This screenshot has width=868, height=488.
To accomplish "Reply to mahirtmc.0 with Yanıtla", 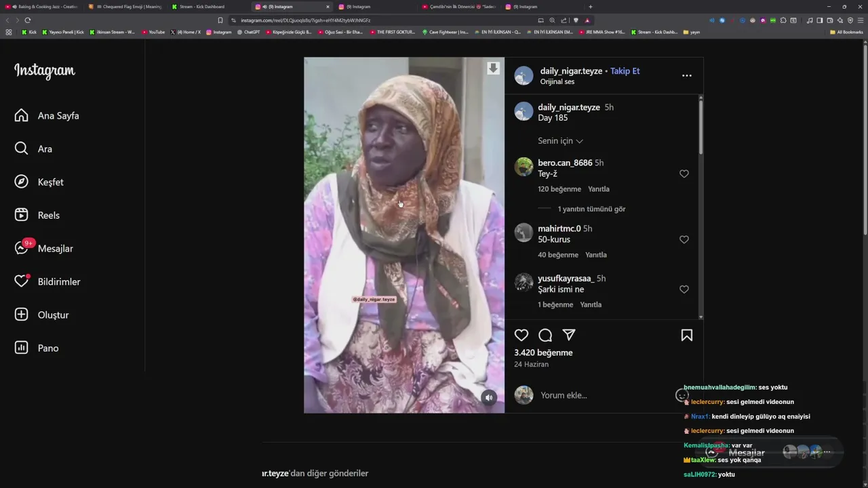I will (596, 255).
